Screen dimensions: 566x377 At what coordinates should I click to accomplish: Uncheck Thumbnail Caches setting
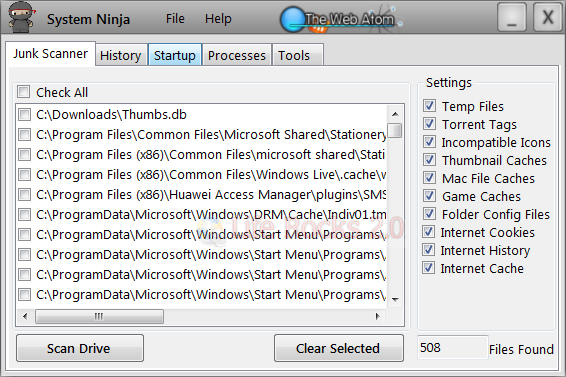coord(429,160)
